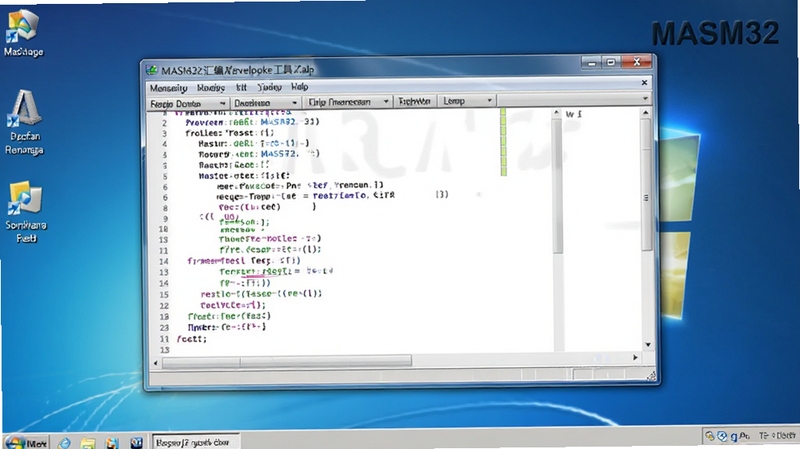Image resolution: width=800 pixels, height=449 pixels.
Task: Open the first menu bar item, left of Help
Action: pos(168,88)
